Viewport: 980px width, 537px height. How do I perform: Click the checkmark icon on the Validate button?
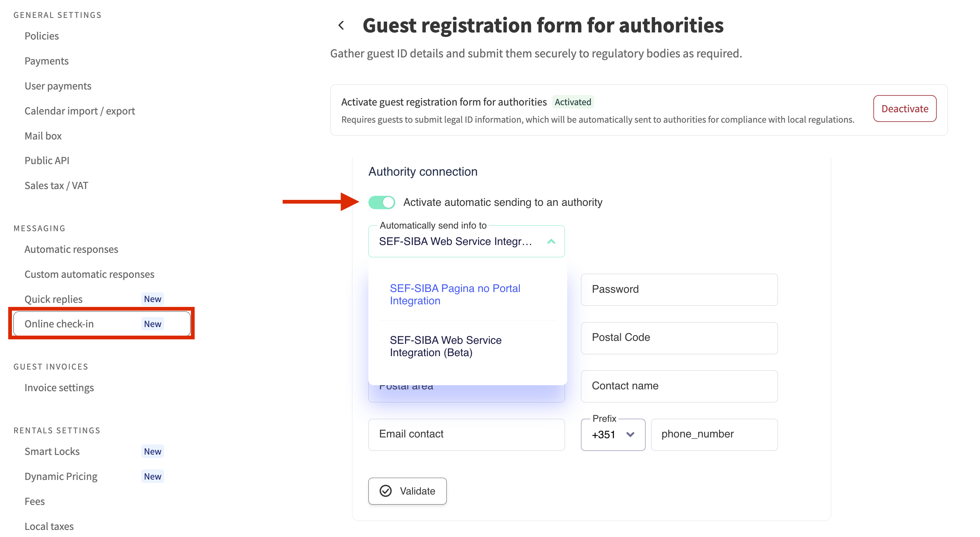(385, 491)
